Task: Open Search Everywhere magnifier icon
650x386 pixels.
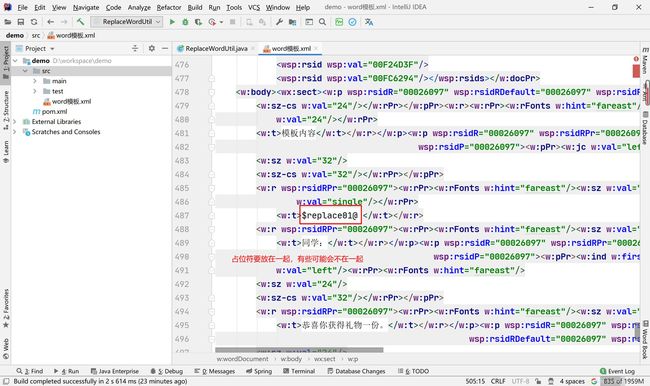Action: pos(323,22)
